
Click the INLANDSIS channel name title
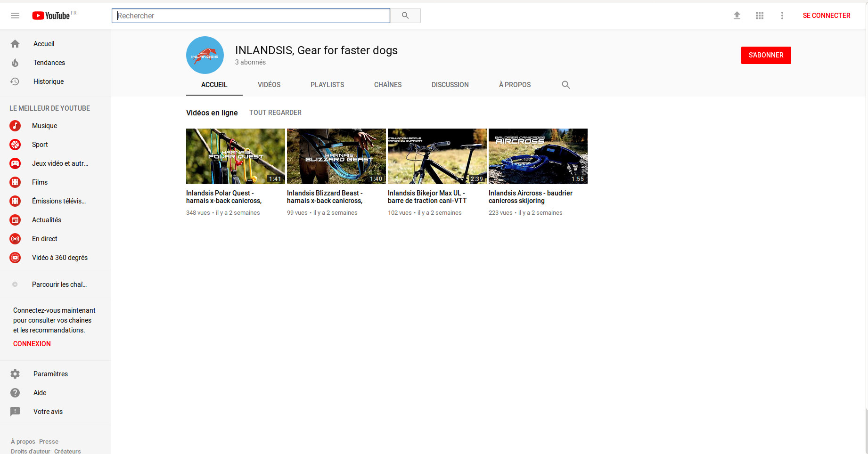[x=316, y=50]
